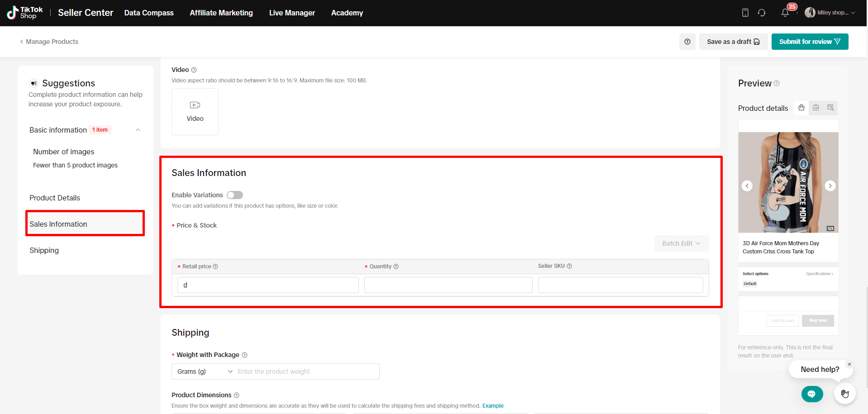The image size is (868, 414).
Task: Click the Video upload icon box
Action: (x=195, y=112)
